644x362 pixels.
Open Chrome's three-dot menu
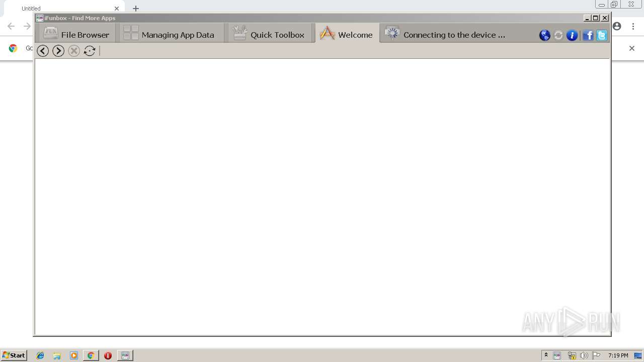coord(633,26)
